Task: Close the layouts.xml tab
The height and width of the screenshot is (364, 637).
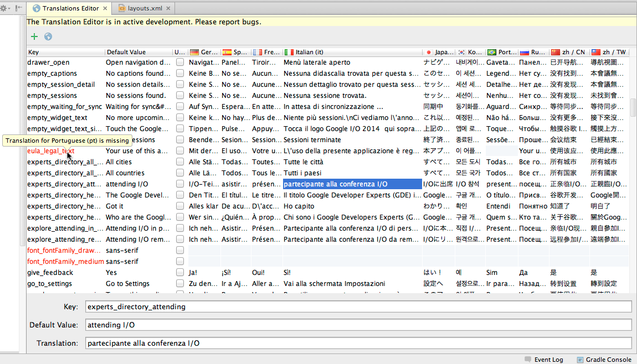Action: 168,8
